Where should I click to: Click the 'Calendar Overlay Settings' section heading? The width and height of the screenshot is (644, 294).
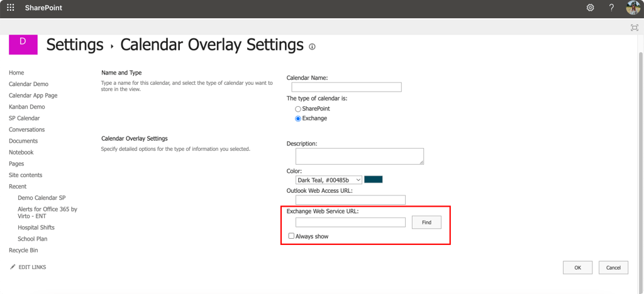tap(135, 139)
